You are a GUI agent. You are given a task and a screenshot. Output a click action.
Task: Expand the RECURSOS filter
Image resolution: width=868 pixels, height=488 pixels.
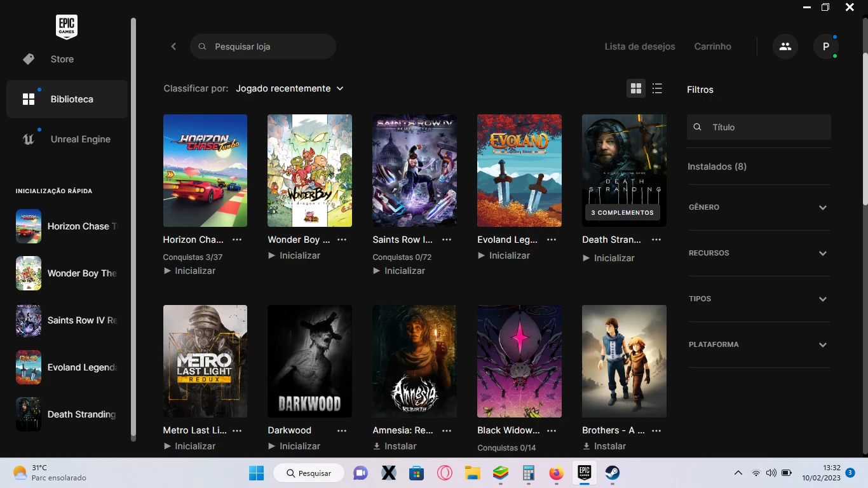pos(759,253)
